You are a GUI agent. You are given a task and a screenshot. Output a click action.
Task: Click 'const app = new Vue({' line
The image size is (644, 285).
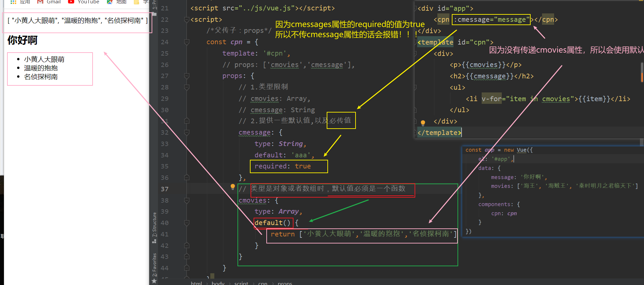[499, 150]
